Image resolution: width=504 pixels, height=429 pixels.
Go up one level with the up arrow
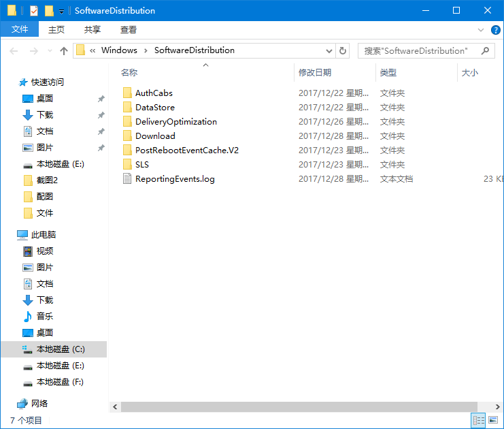point(64,51)
